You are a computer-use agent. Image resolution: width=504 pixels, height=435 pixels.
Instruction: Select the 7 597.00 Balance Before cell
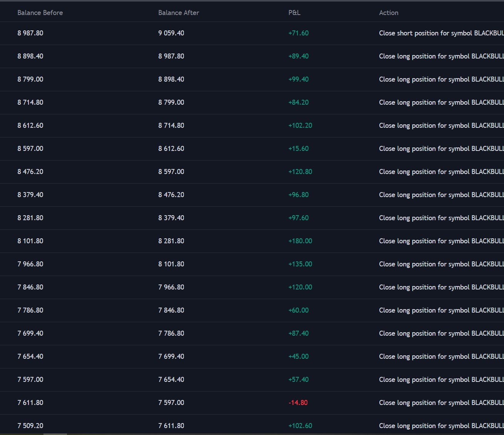(x=30, y=380)
